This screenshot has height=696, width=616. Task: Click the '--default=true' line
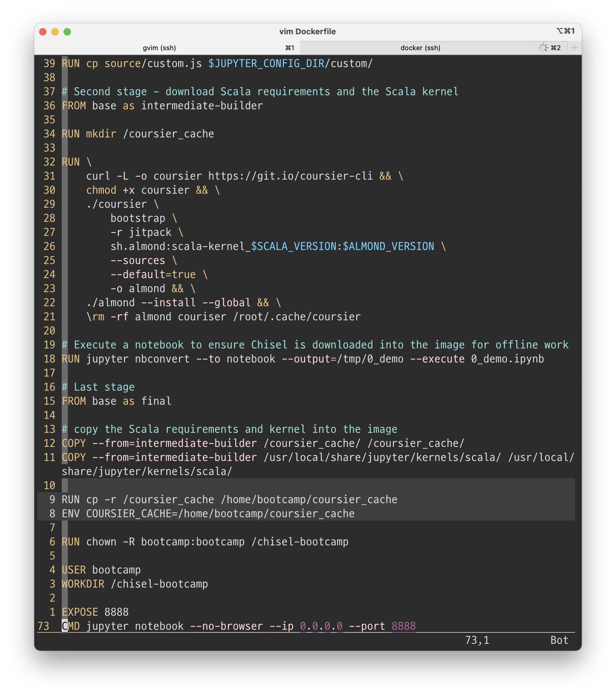point(159,274)
